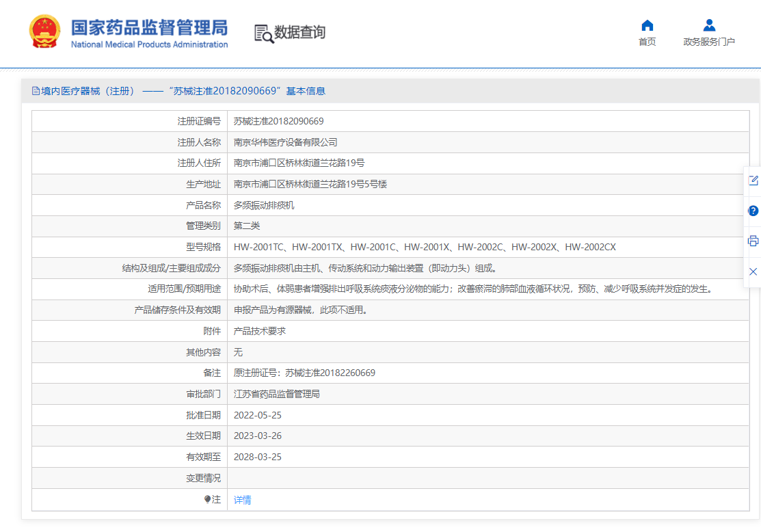Click the registration number 苏械注准20182090669 table cell
The image size is (761, 532).
(278, 121)
